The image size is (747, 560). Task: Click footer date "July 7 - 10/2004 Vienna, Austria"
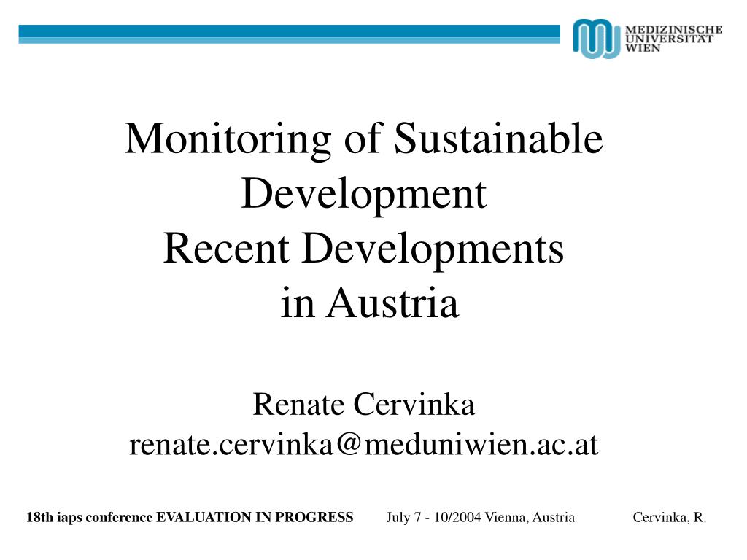tap(480, 518)
